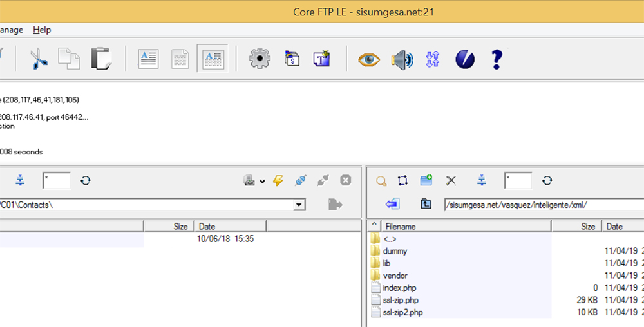Image resolution: width=644 pixels, height=327 pixels.
Task: Click the local 10/06/18 15:35 entry
Action: (x=225, y=239)
